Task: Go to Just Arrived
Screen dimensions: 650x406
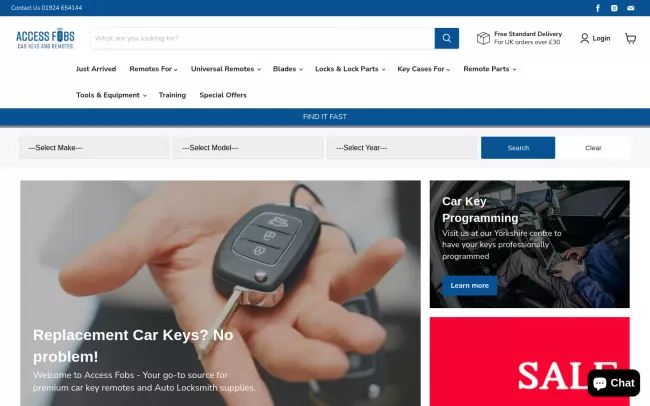Action: [x=96, y=69]
